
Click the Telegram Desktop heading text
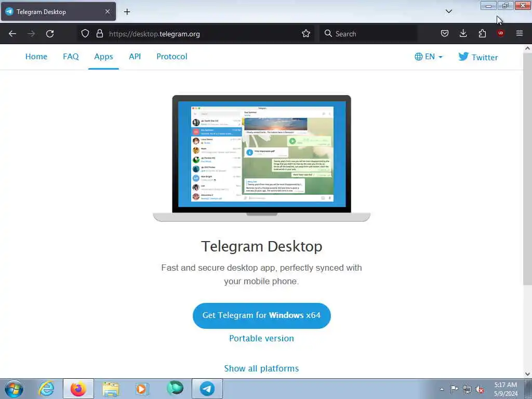tap(262, 246)
